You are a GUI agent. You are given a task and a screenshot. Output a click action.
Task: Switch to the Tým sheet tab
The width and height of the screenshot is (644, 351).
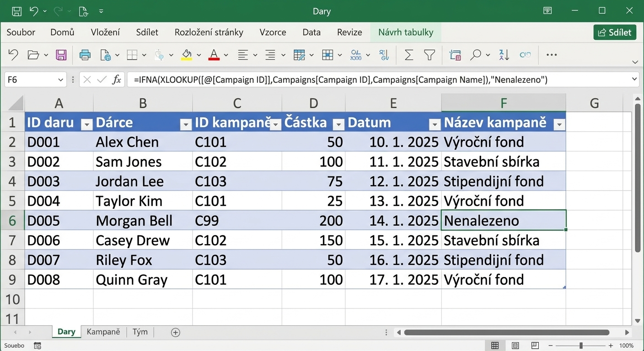140,332
